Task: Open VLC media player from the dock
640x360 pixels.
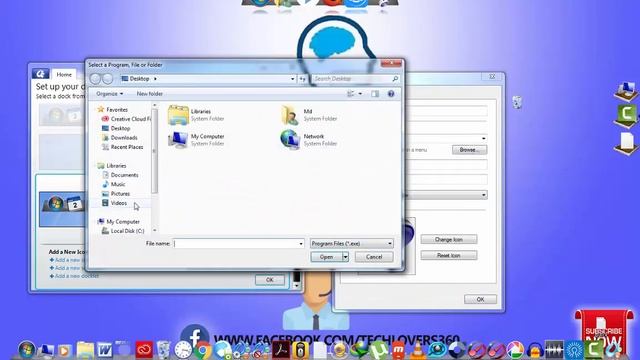Action: (418, 351)
